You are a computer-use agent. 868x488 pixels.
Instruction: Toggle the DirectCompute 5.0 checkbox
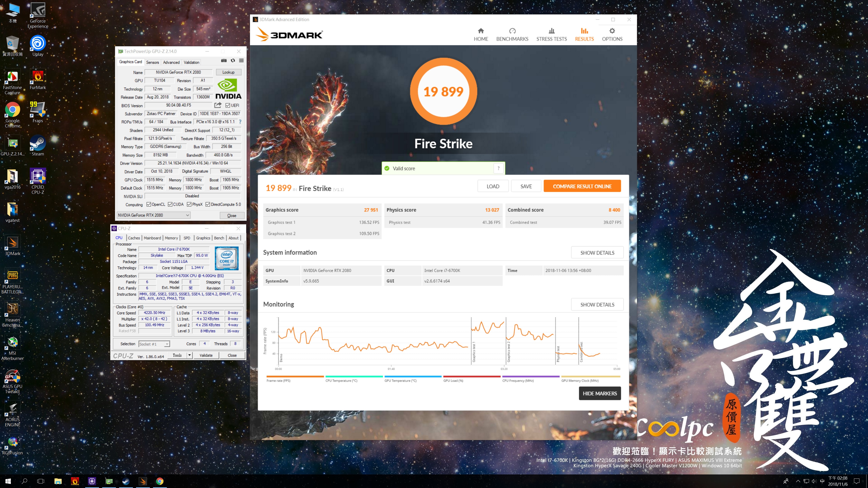(208, 204)
